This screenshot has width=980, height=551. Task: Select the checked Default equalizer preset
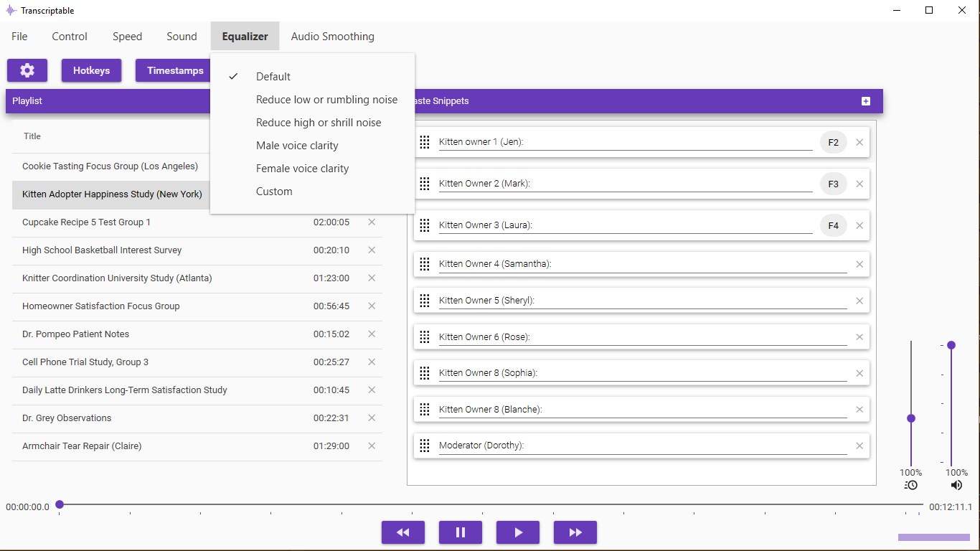pos(313,77)
